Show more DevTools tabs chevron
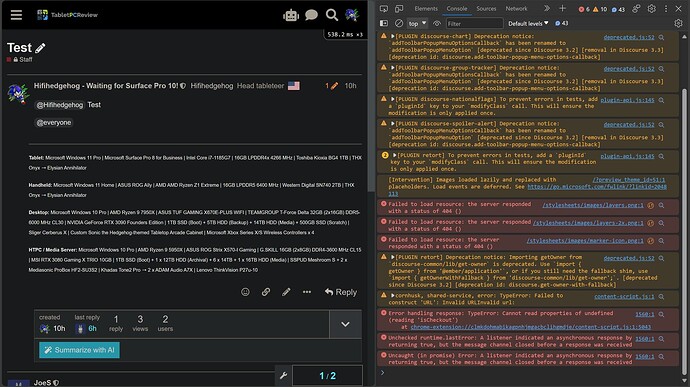The image size is (690, 387). click(x=547, y=9)
